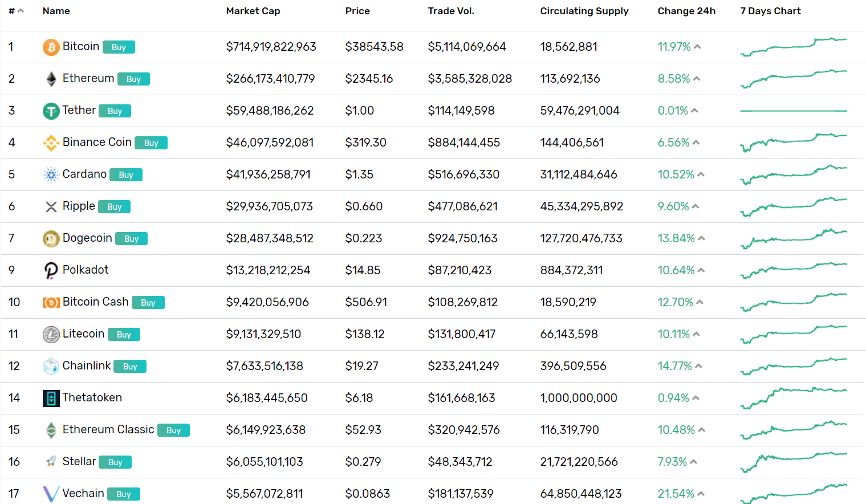
Task: Select Dogecoin 24h change 13.84%
Action: click(x=676, y=238)
